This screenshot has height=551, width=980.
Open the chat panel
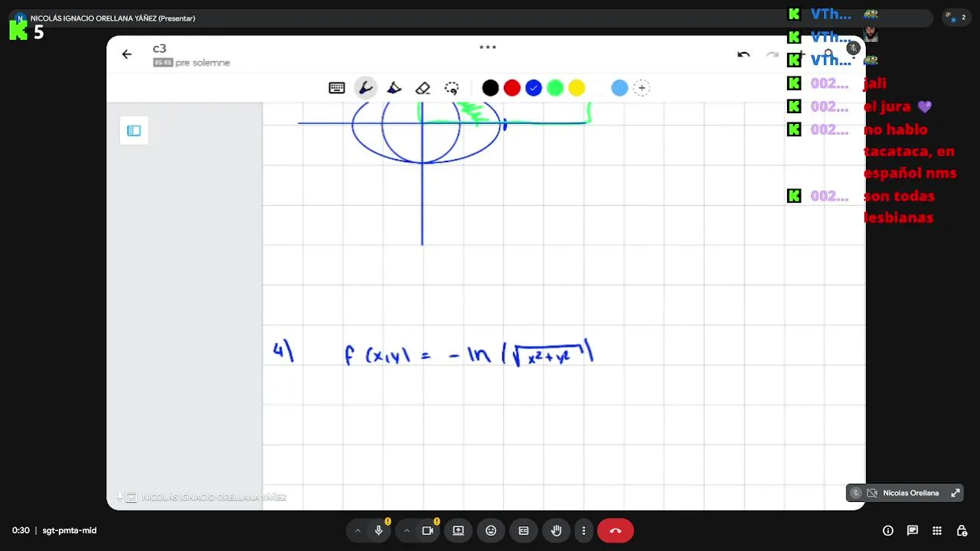(913, 530)
